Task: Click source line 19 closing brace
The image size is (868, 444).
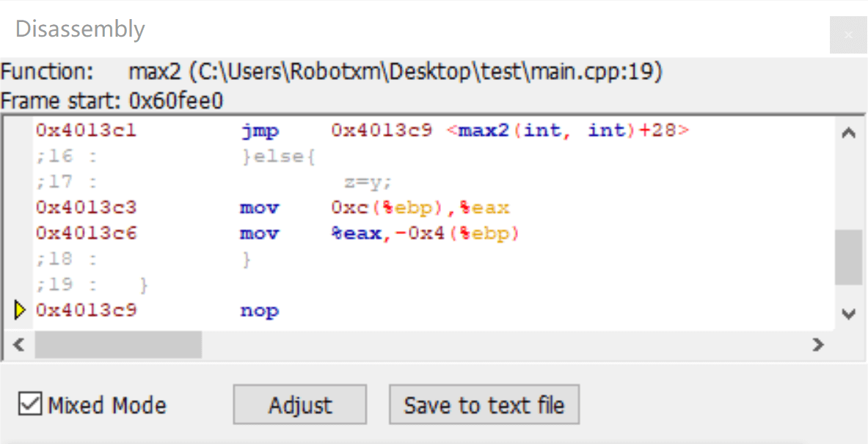Action: coord(144,285)
